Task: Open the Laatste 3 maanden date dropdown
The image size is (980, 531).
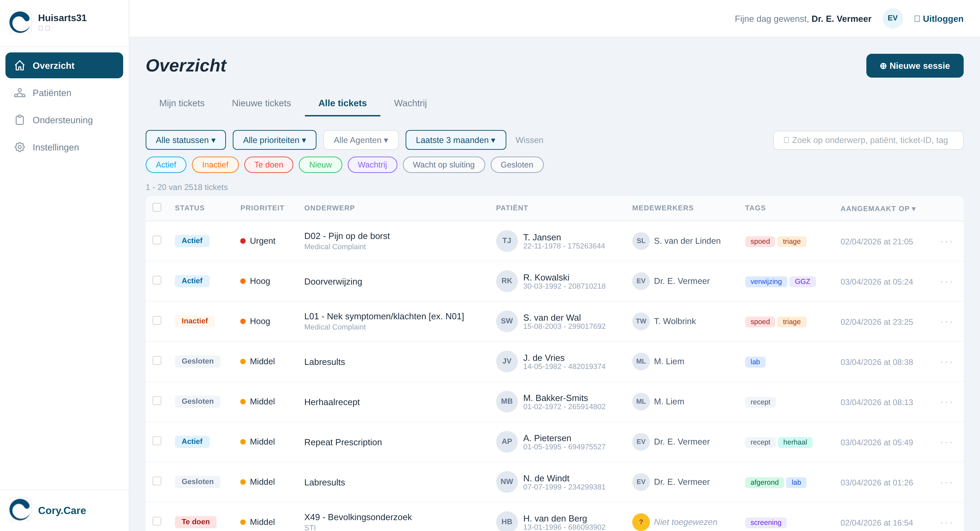Action: (455, 140)
